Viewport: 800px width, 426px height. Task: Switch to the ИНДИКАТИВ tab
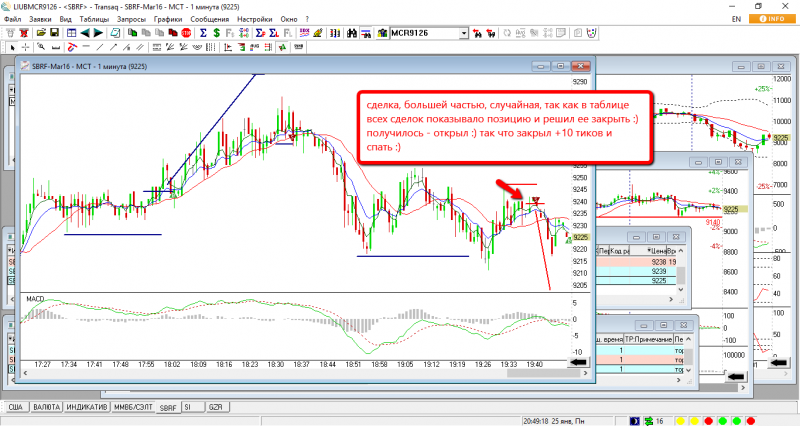pos(87,407)
